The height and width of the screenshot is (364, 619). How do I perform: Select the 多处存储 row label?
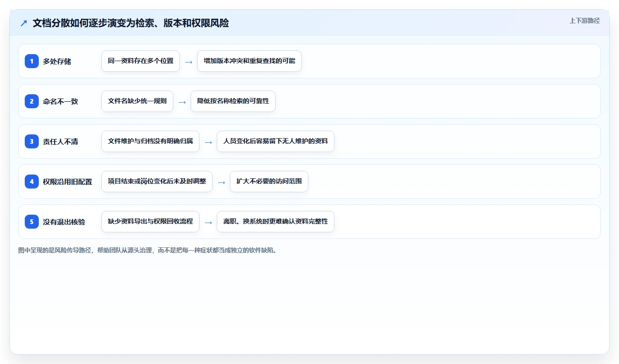pyautogui.click(x=57, y=61)
